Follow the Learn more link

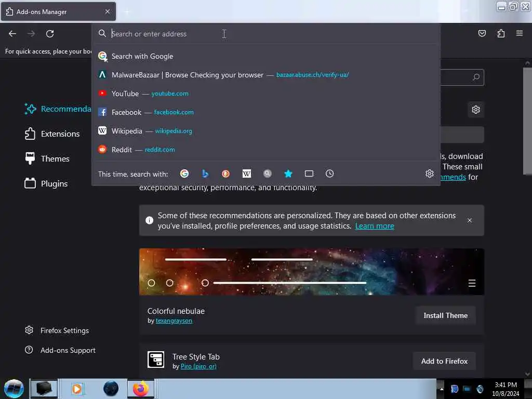click(375, 226)
